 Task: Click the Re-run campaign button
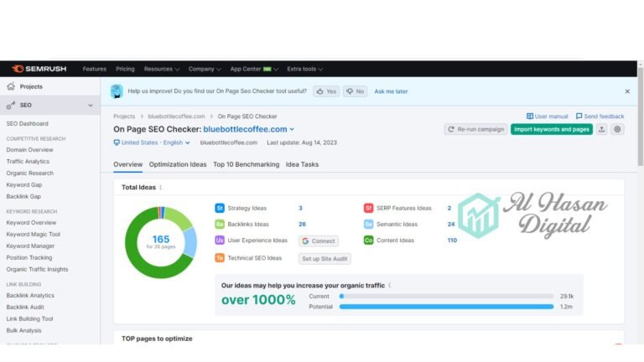[475, 129]
